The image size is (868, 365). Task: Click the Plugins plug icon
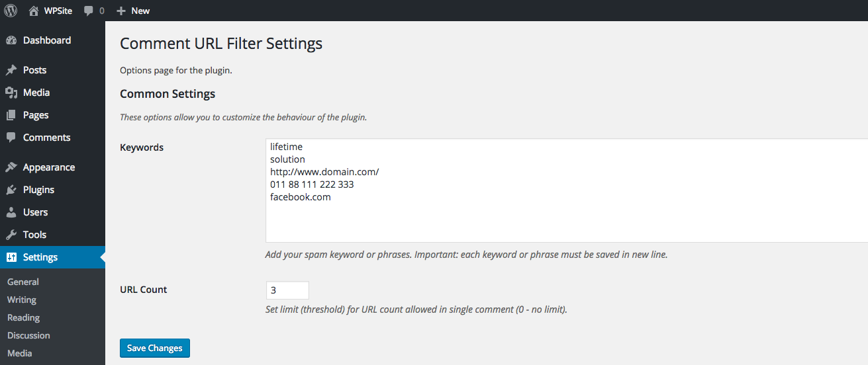tap(11, 190)
